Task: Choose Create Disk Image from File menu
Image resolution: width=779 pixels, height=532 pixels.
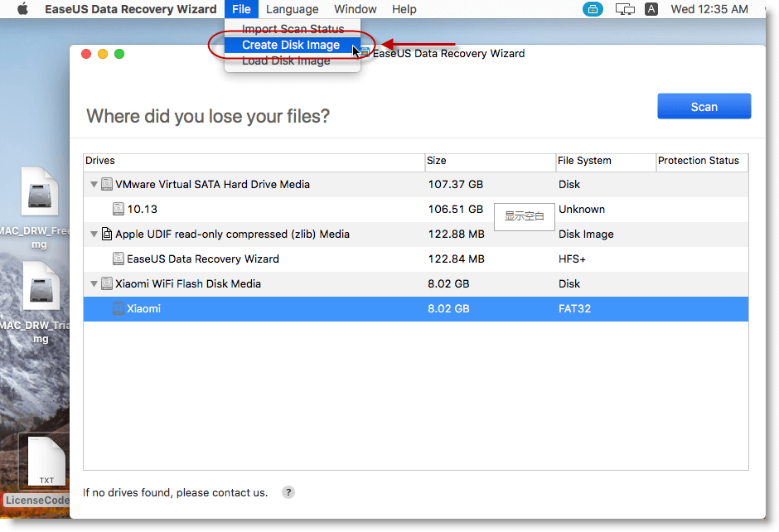Action: (292, 45)
